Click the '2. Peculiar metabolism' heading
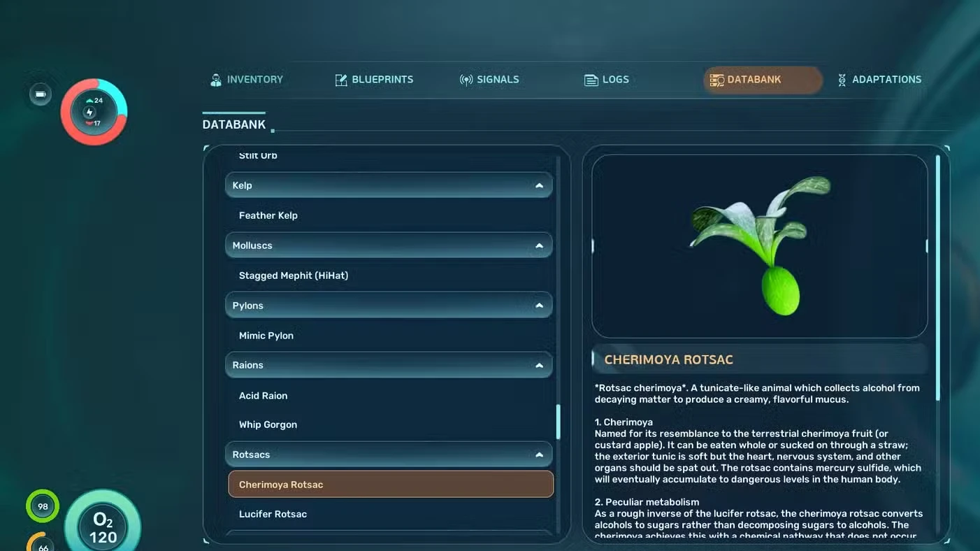 pyautogui.click(x=647, y=502)
